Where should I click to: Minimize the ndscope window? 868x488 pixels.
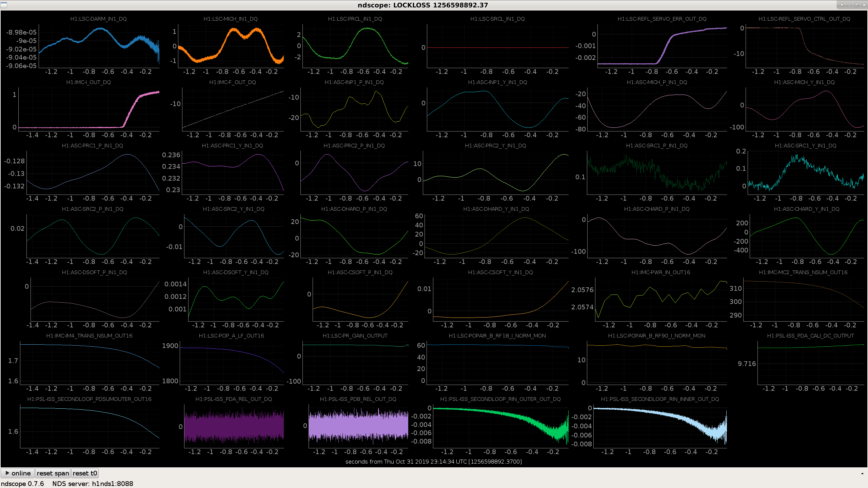pos(849,5)
